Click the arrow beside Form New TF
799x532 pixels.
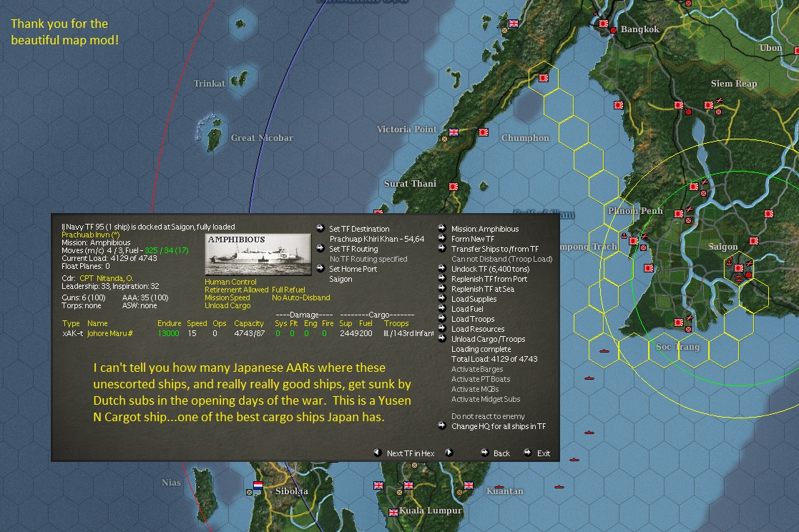pos(442,238)
